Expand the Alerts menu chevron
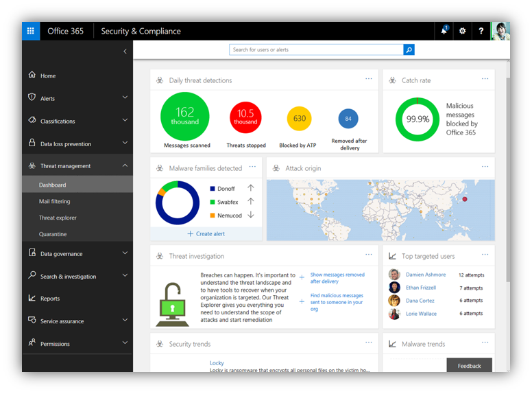The width and height of the screenshot is (532, 394). click(125, 97)
